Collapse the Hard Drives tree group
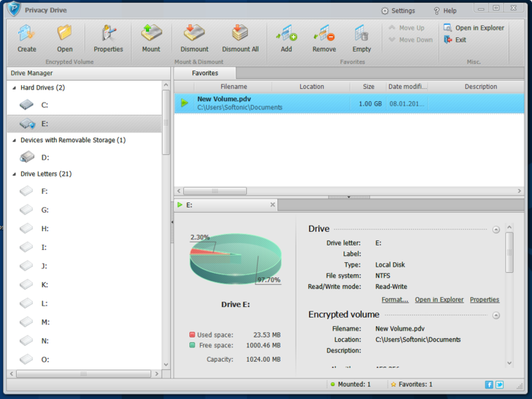This screenshot has width=532, height=399. (x=14, y=88)
